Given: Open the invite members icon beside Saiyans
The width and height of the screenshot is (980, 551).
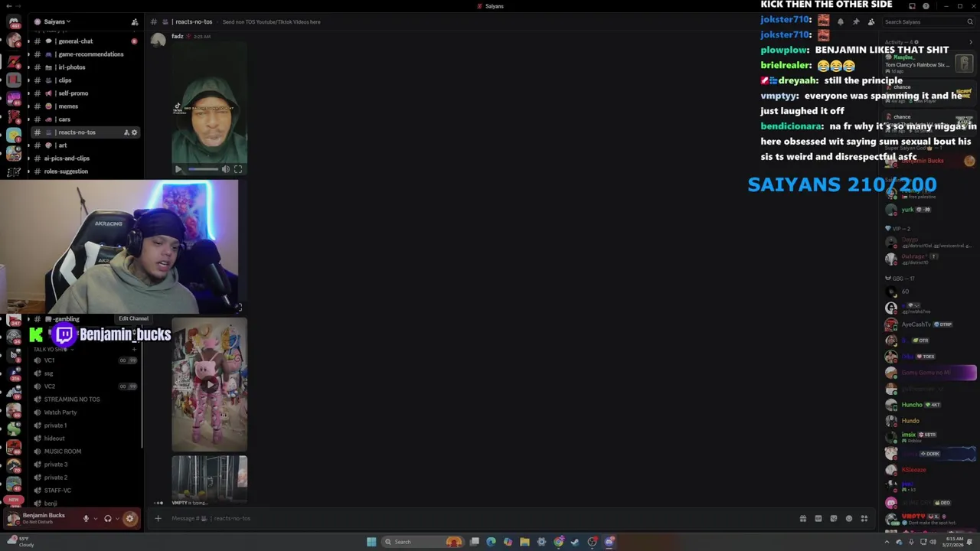Looking at the screenshot, I should pyautogui.click(x=135, y=21).
